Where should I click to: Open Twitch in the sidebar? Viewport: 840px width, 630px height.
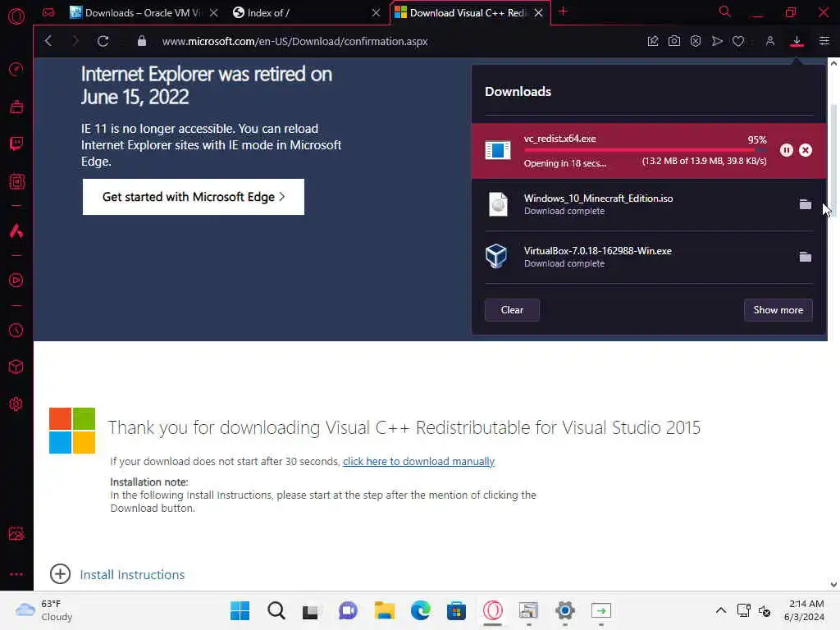16,143
